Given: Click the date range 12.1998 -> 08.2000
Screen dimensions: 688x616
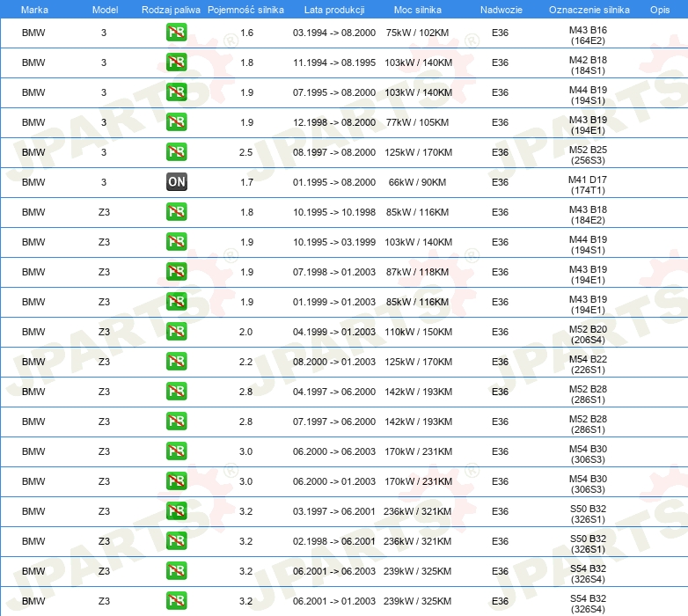Looking at the screenshot, I should point(334,122).
